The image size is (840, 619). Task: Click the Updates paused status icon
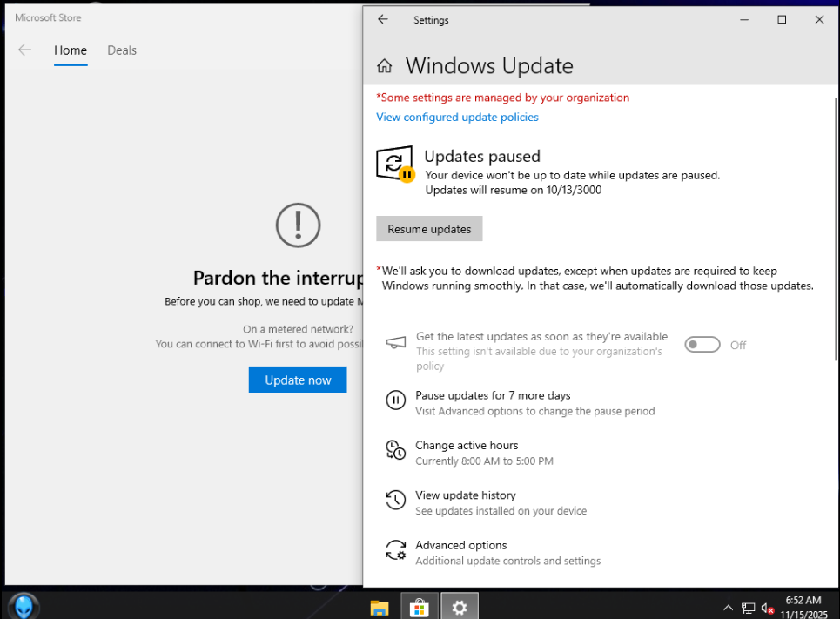[x=395, y=164]
